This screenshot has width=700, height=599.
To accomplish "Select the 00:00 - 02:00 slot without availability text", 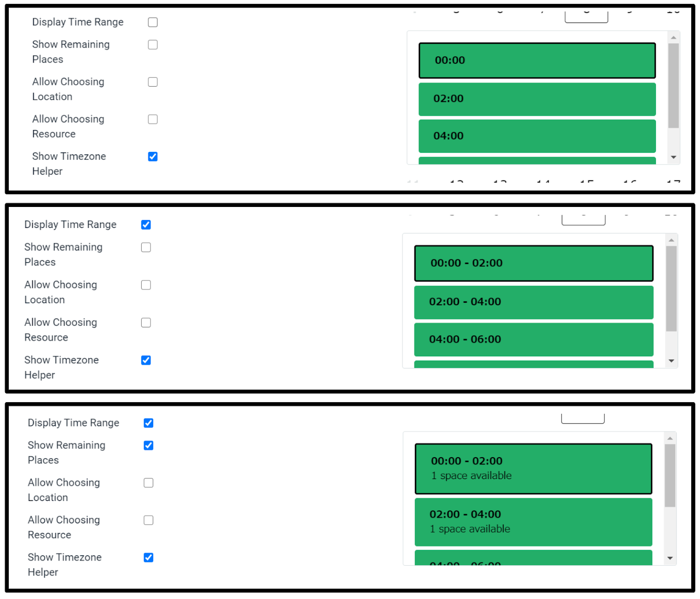I will point(534,263).
